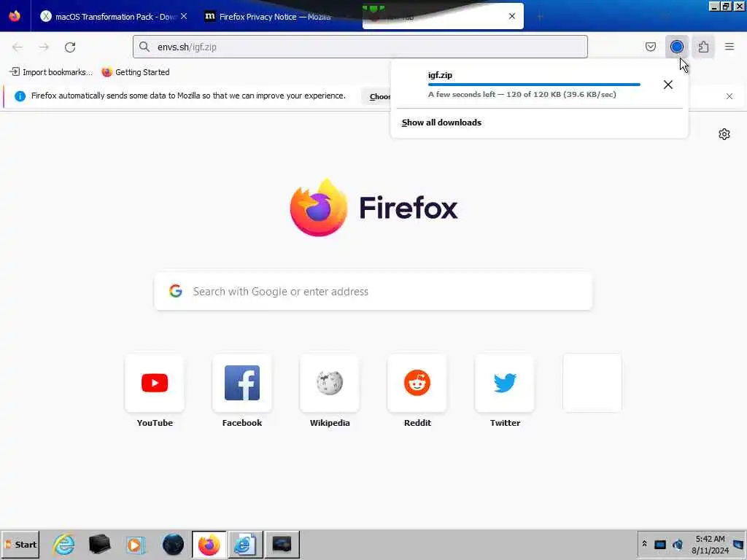Open the Windows Start button
Viewport: 747px width, 560px height.
click(20, 545)
